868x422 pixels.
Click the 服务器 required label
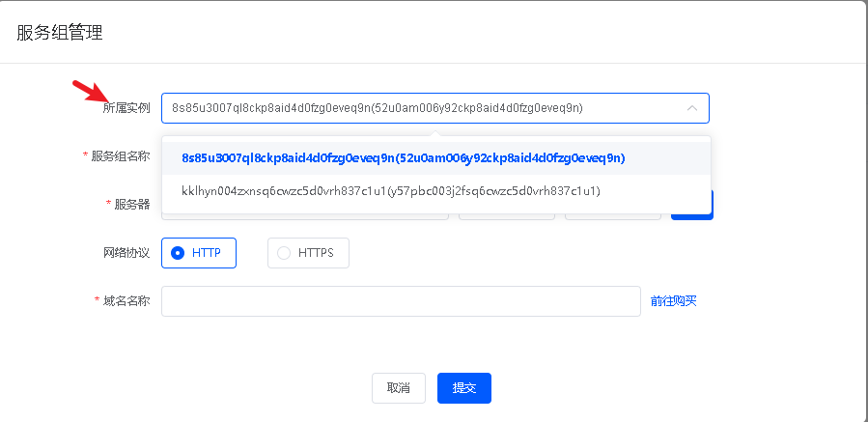click(131, 204)
